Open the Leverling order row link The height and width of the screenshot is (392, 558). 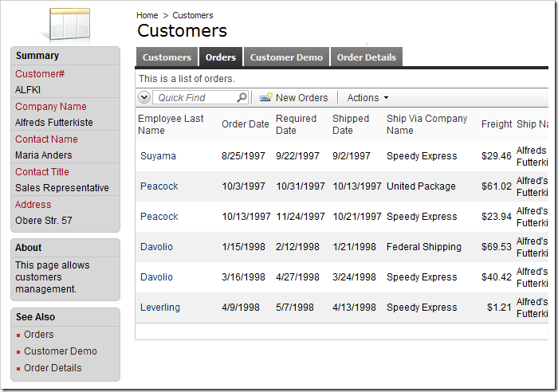(160, 308)
